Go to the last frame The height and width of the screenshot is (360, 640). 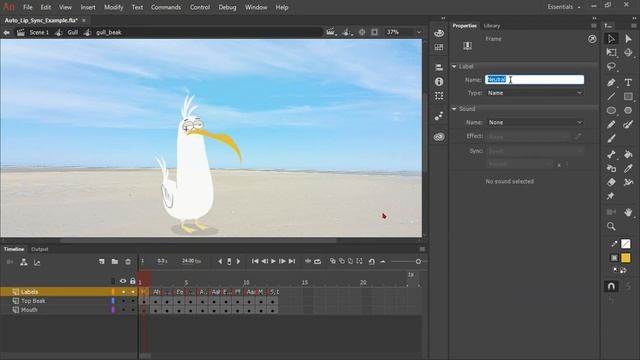click(x=292, y=261)
